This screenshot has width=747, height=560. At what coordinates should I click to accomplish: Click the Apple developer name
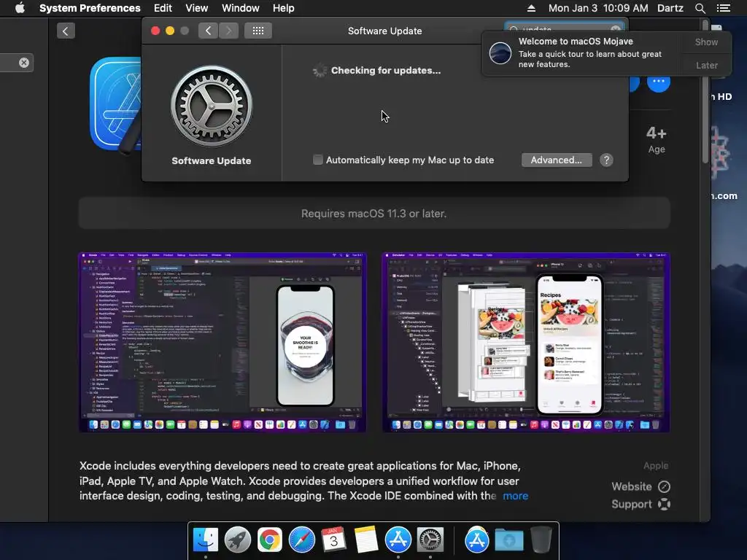[656, 466]
